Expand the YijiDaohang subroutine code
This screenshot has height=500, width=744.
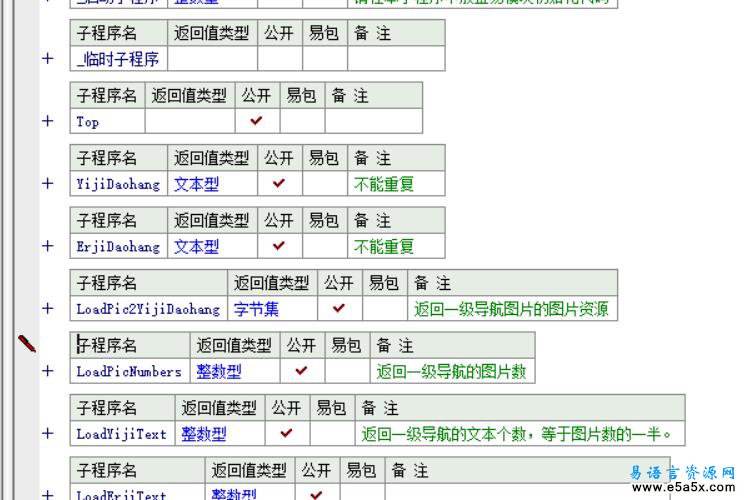[x=47, y=184]
